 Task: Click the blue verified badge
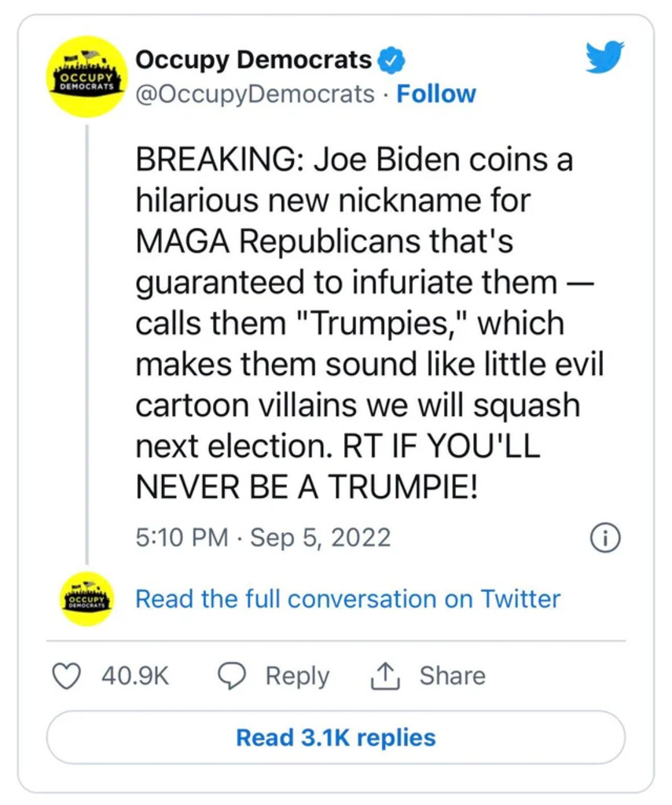coord(391,59)
